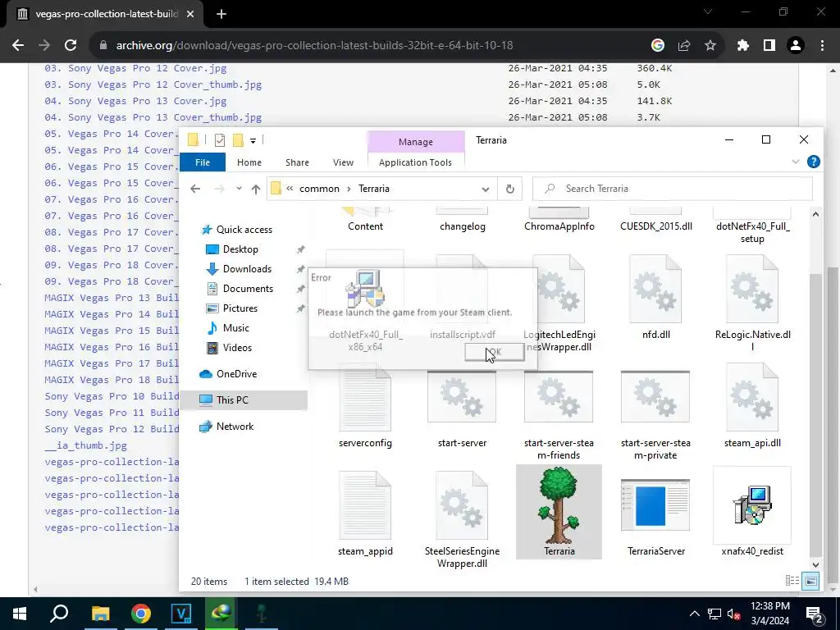Screen dimensions: 840x630
Task: Select Desktop in Quick access
Action: (x=240, y=249)
